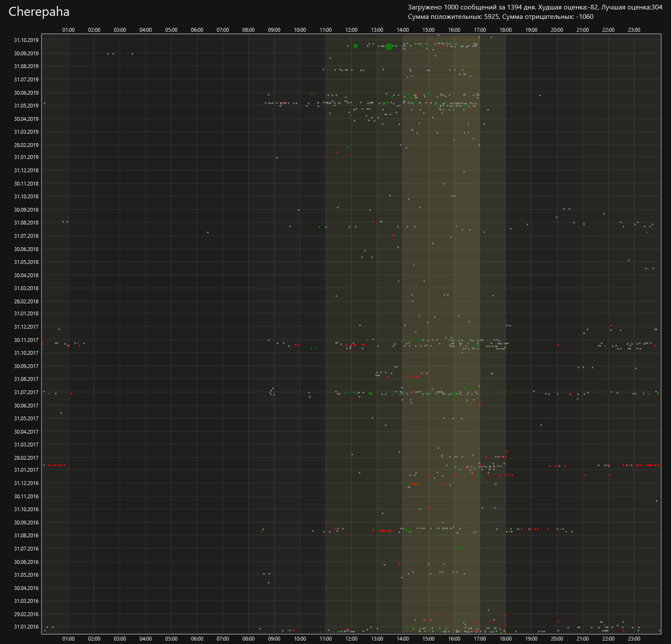
Task: Click the 30.11.2018 date label
Action: [26, 184]
